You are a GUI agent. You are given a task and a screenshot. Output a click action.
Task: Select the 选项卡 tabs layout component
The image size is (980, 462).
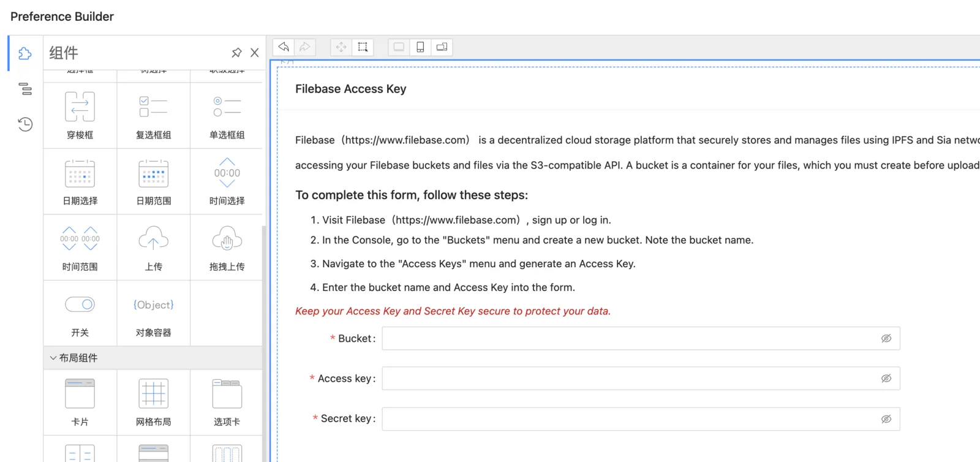pos(227,403)
